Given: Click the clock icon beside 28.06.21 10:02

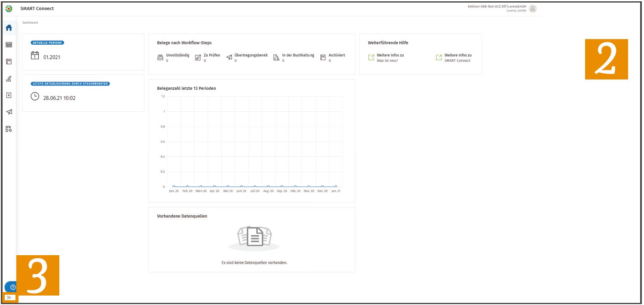Looking at the screenshot, I should [35, 96].
